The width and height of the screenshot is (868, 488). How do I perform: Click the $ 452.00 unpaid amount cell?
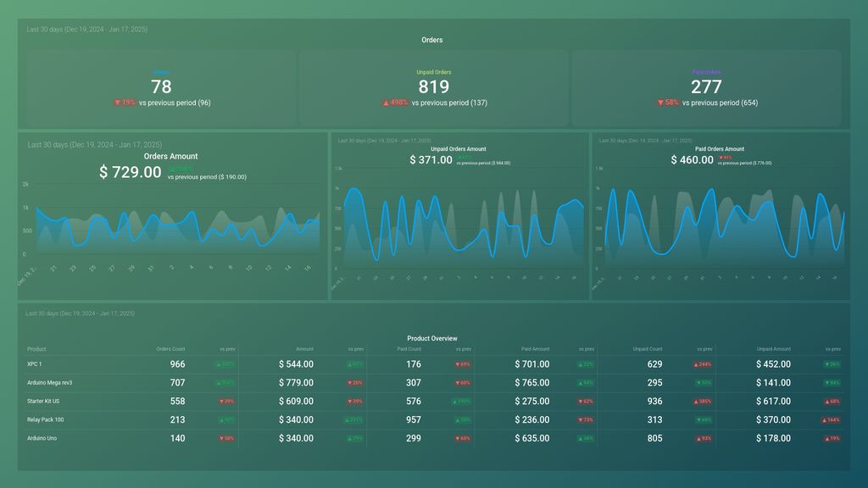(x=773, y=364)
